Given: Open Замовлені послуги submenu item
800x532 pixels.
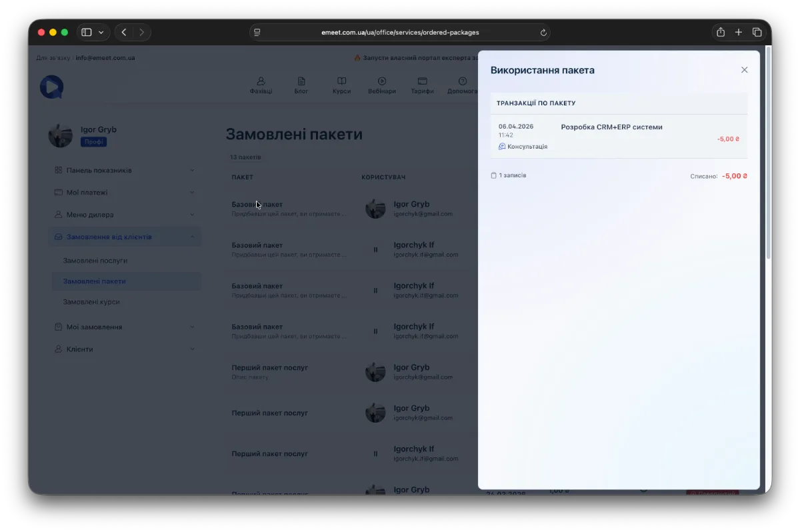Looking at the screenshot, I should [x=95, y=261].
